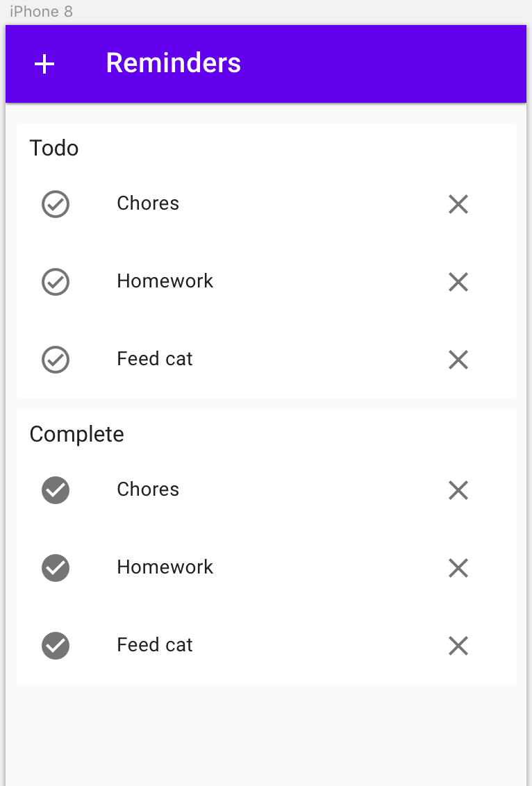Mark Todo Chores as complete
532x786 pixels.
pos(55,204)
